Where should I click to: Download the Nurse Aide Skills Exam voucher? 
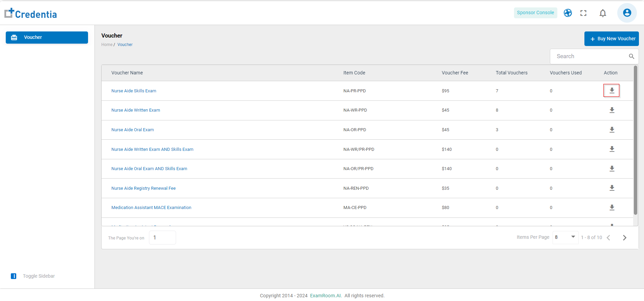[x=611, y=91]
